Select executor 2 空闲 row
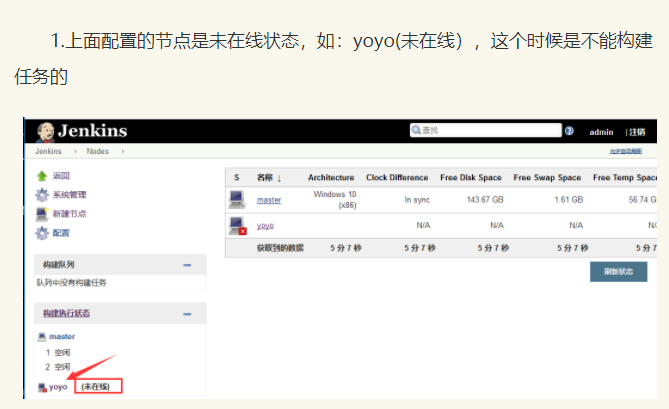Screen dimensions: 669x409 [x=58, y=367]
